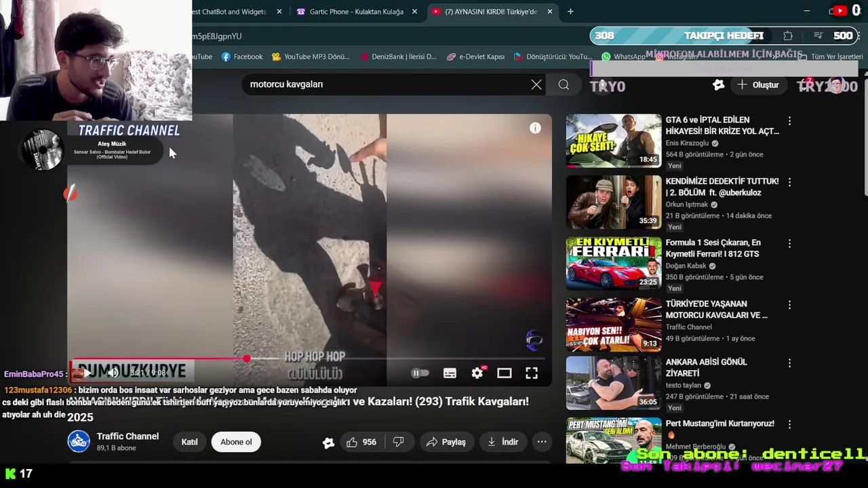This screenshot has width=868, height=488.
Task: Click the info card icon on the video
Action: (535, 128)
